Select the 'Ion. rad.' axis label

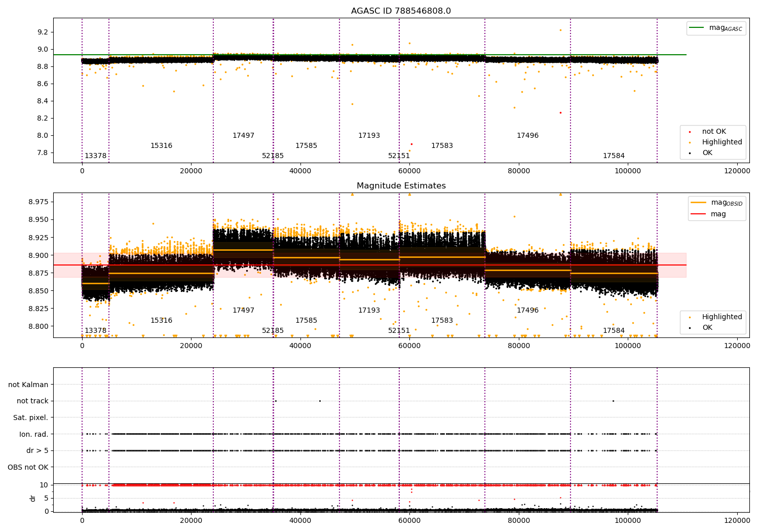click(34, 434)
